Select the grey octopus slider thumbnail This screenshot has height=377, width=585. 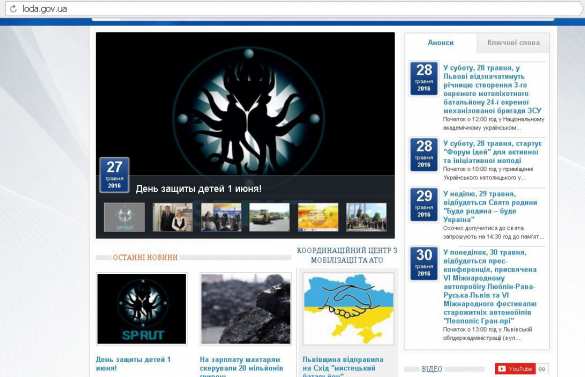pos(124,217)
